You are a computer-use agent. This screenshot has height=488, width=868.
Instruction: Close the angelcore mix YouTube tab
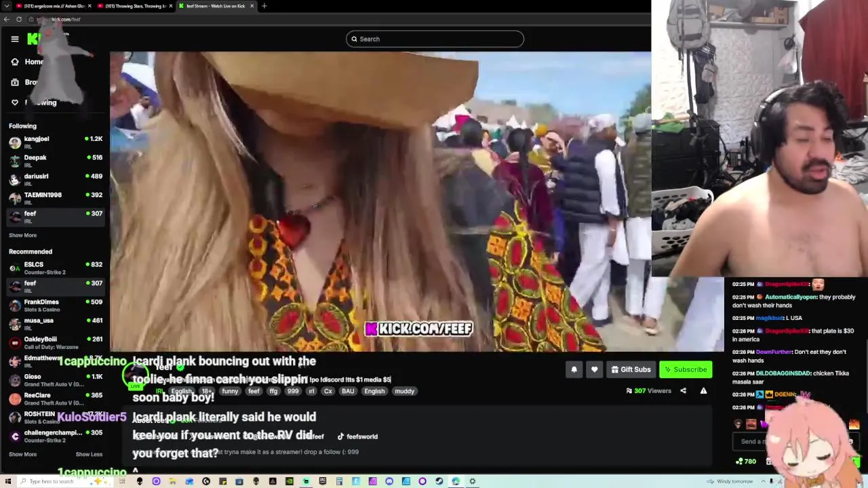pos(90,6)
